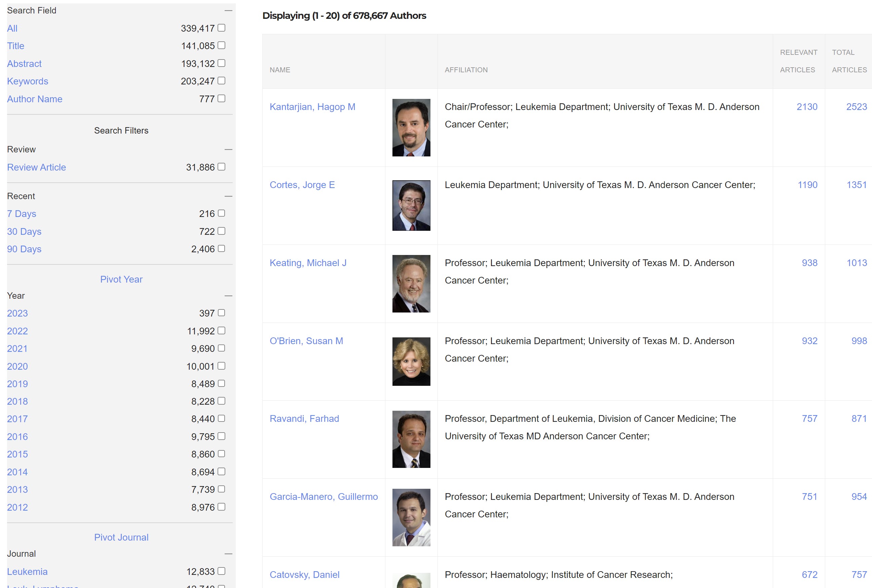Filter results to 30 Days
Viewport: 872px width, 588px height.
24,232
